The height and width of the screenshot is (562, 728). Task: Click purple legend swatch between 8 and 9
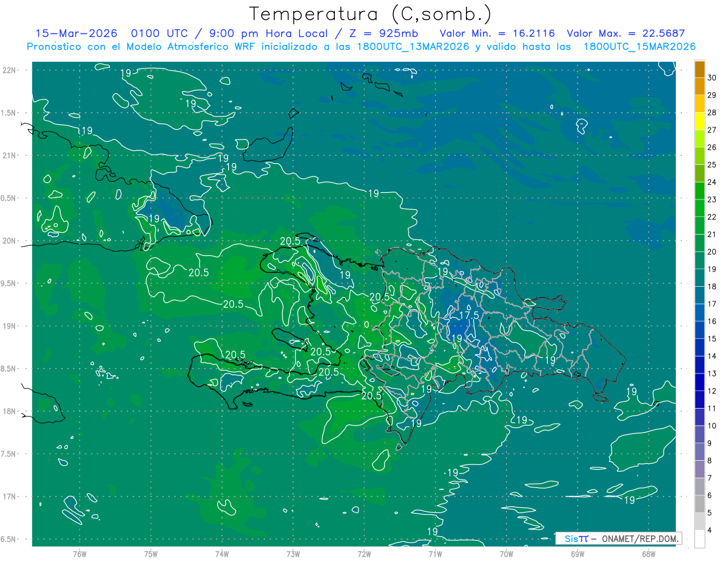tap(699, 452)
